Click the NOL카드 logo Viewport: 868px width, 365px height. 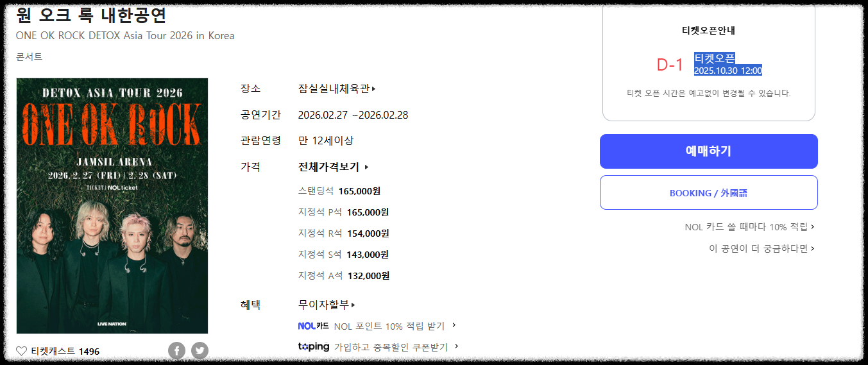click(x=314, y=326)
